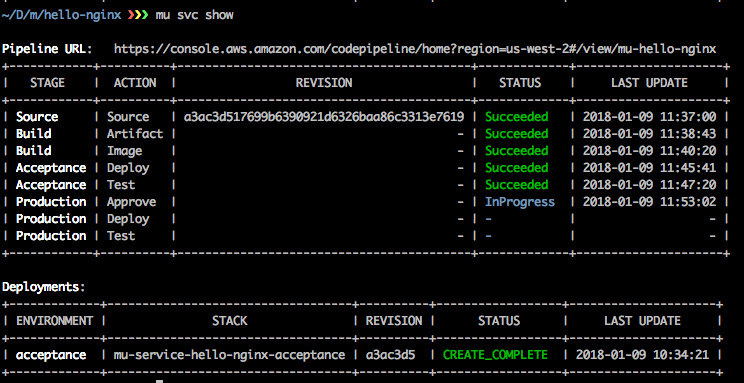Click the STAGE column header
744x383 pixels.
click(x=47, y=83)
